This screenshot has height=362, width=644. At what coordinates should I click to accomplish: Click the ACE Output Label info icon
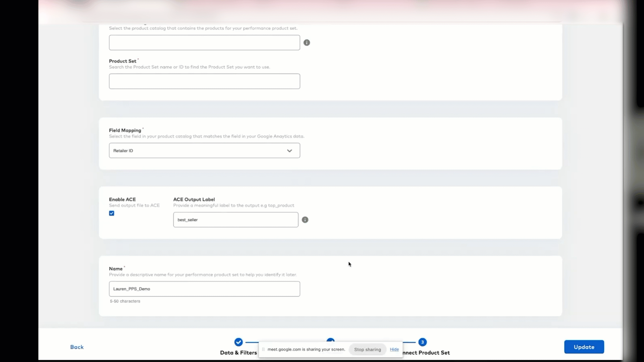[305, 220]
